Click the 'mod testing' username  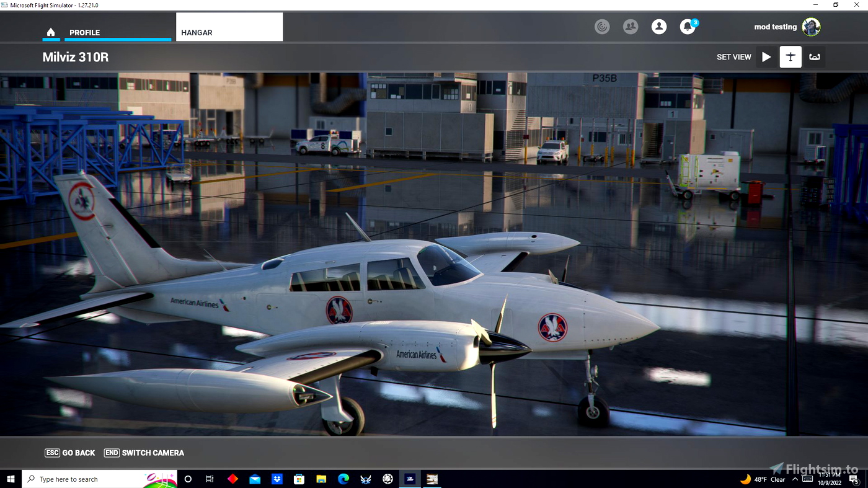click(x=775, y=27)
